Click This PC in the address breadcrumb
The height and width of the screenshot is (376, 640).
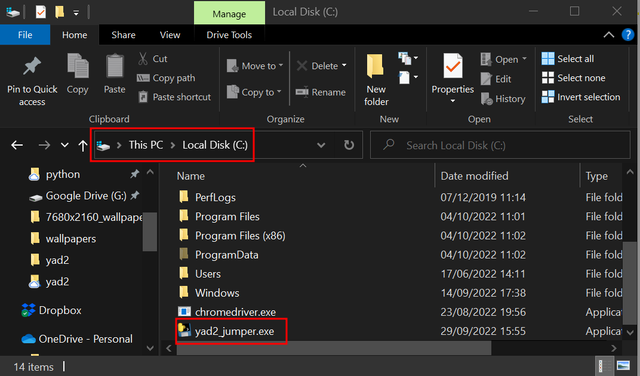point(146,145)
